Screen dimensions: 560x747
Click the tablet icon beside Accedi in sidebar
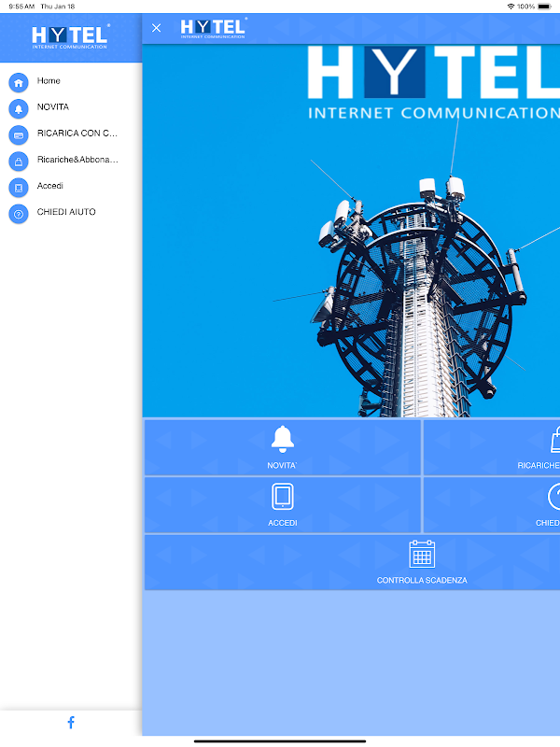click(x=19, y=188)
